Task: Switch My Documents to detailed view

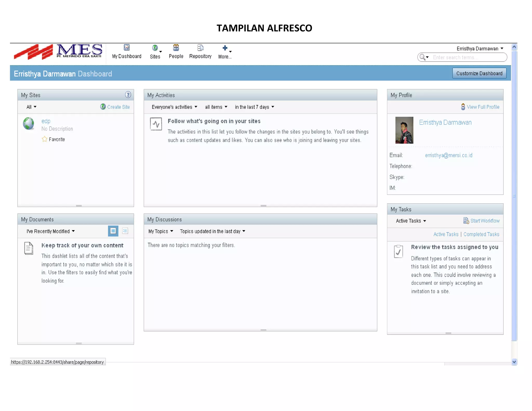Action: coord(113,231)
